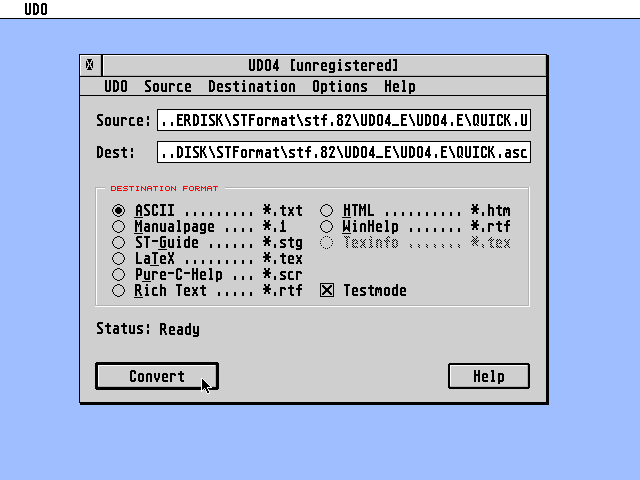Screen dimensions: 640x480
Task: Open the Options menu
Action: point(340,87)
